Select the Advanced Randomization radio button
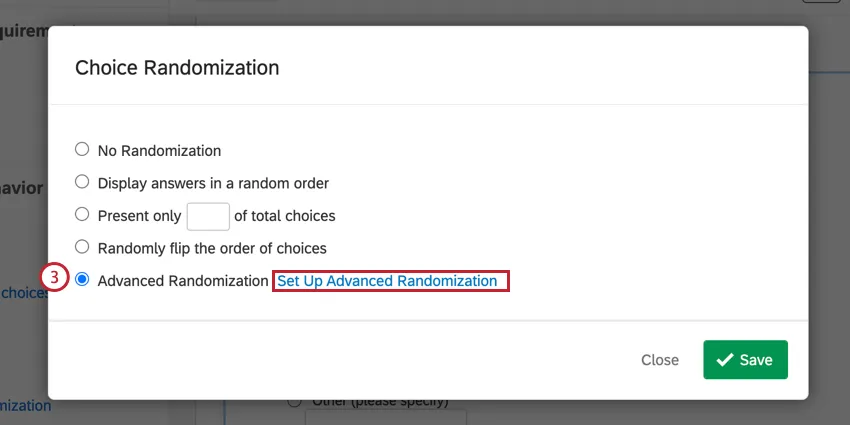Screen dimensions: 850x425 pyautogui.click(x=82, y=280)
